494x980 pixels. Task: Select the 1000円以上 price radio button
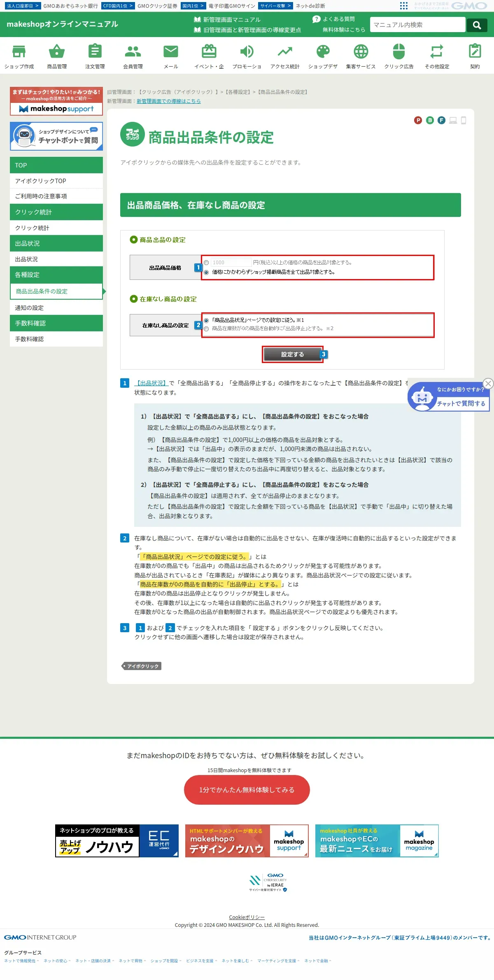point(206,263)
